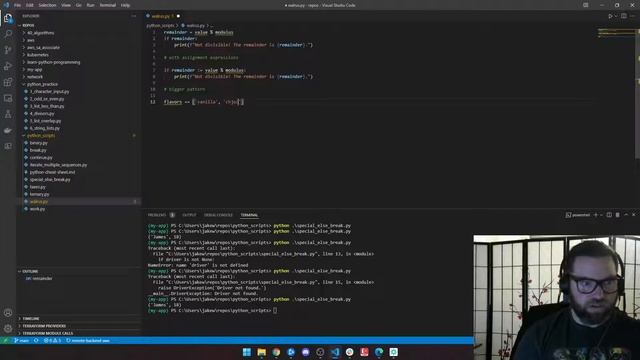Open special_else_break.py in explorer
Screen dimensions: 640x360
pyautogui.click(x=50, y=180)
